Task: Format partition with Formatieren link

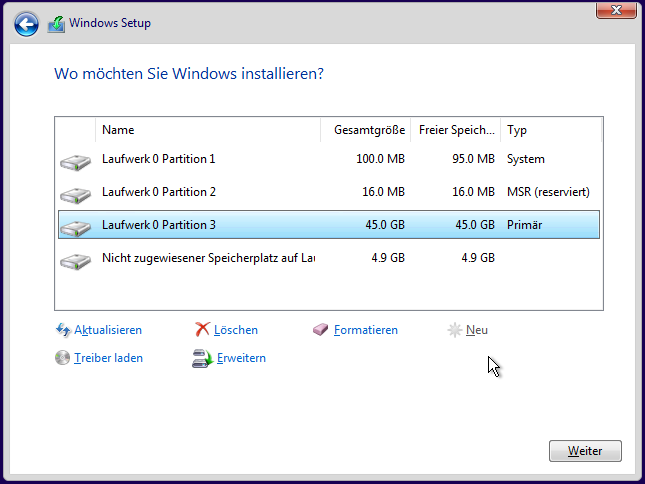Action: tap(366, 330)
